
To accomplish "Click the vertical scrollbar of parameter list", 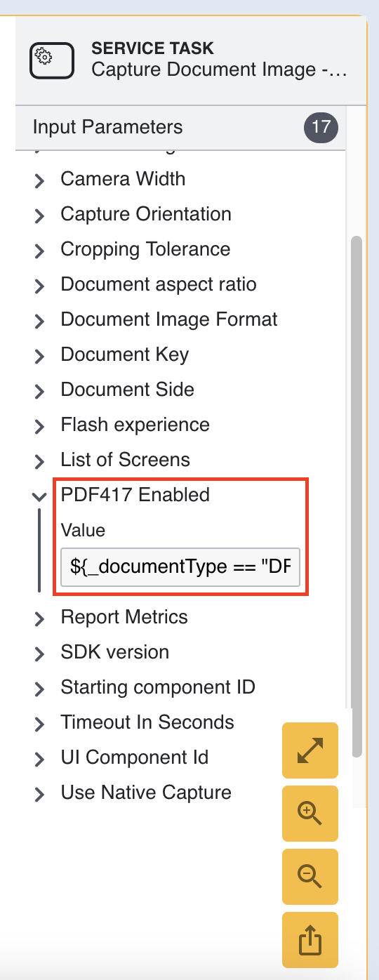I will (357, 496).
